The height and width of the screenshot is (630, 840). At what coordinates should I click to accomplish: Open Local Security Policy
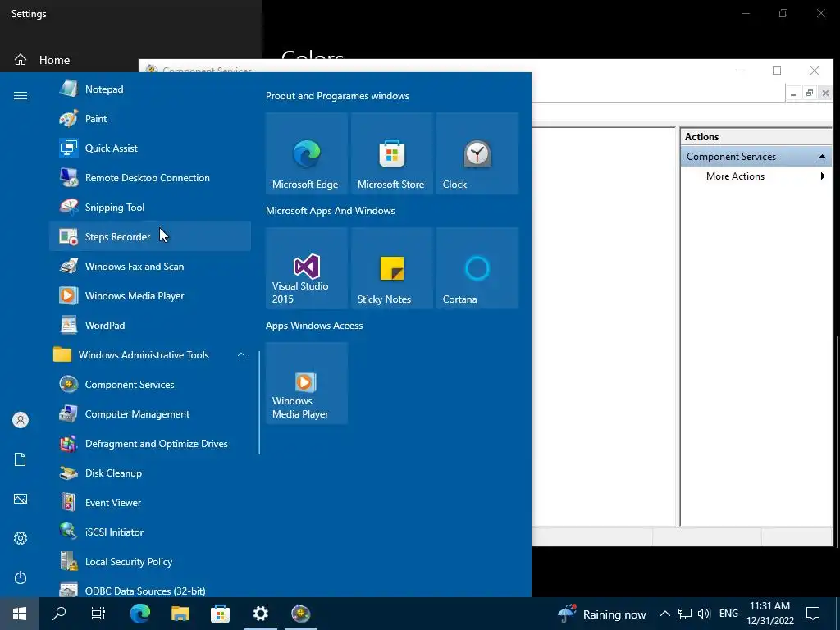150,561
